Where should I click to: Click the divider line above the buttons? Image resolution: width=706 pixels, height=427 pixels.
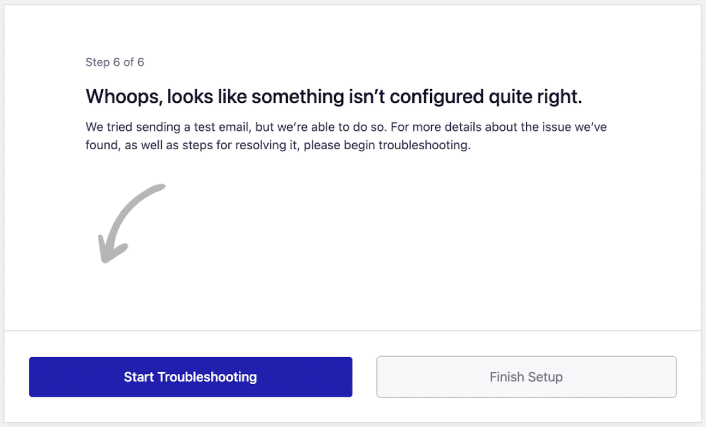click(x=353, y=331)
